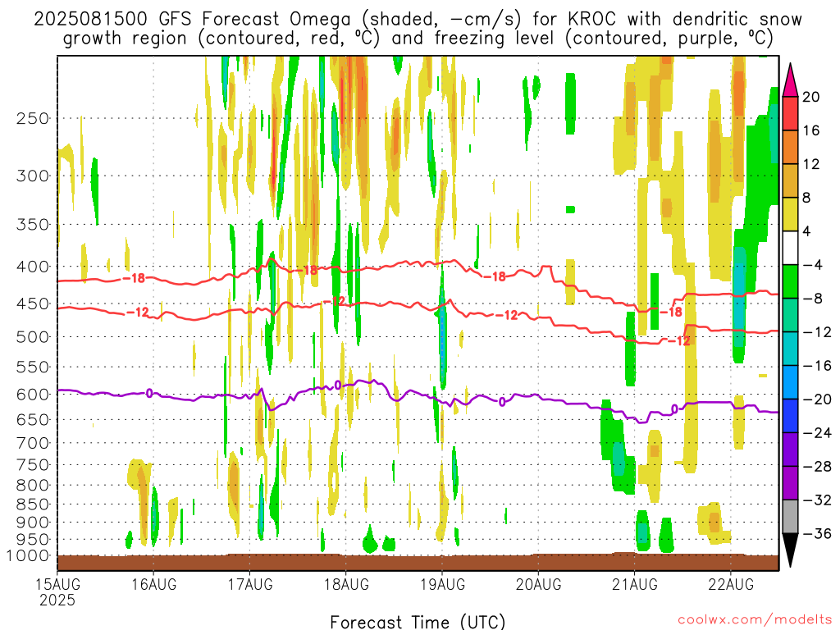Click the 350 pressure level label

tap(33, 225)
